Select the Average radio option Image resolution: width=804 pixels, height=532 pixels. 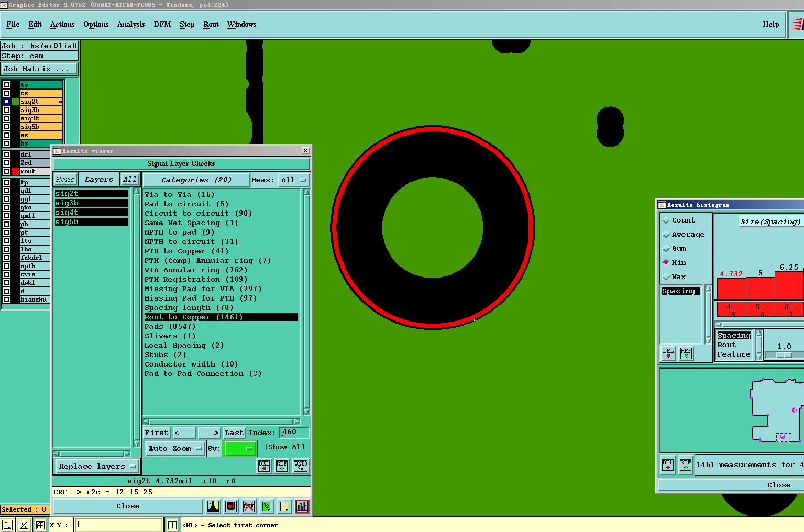[x=666, y=235]
